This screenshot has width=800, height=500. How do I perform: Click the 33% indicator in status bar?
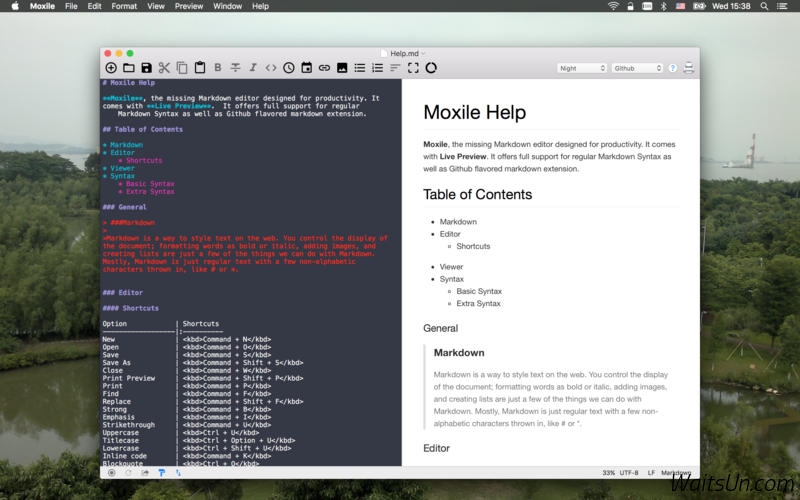point(608,473)
